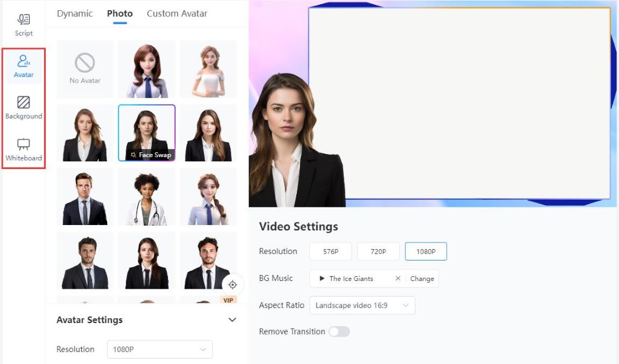Open the Whiteboard panel

23,147
